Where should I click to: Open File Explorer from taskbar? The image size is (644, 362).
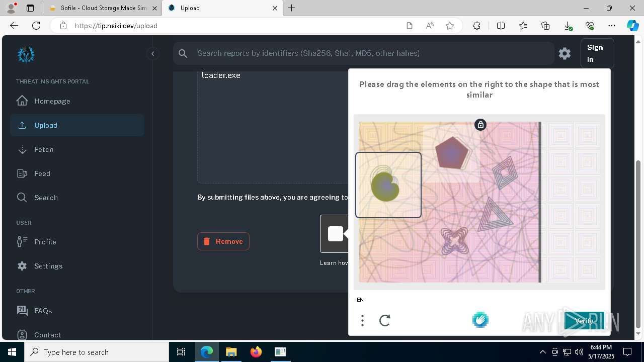point(231,352)
